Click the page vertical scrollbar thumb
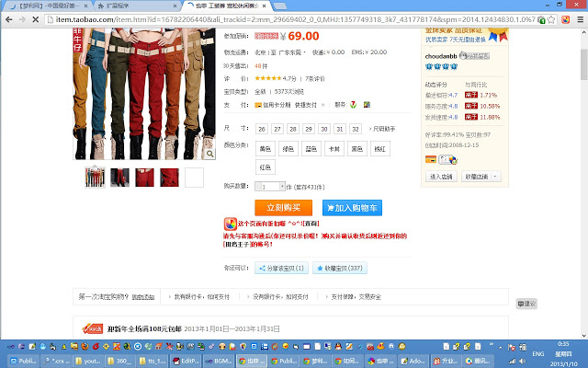This screenshot has width=588, height=368. point(584,63)
